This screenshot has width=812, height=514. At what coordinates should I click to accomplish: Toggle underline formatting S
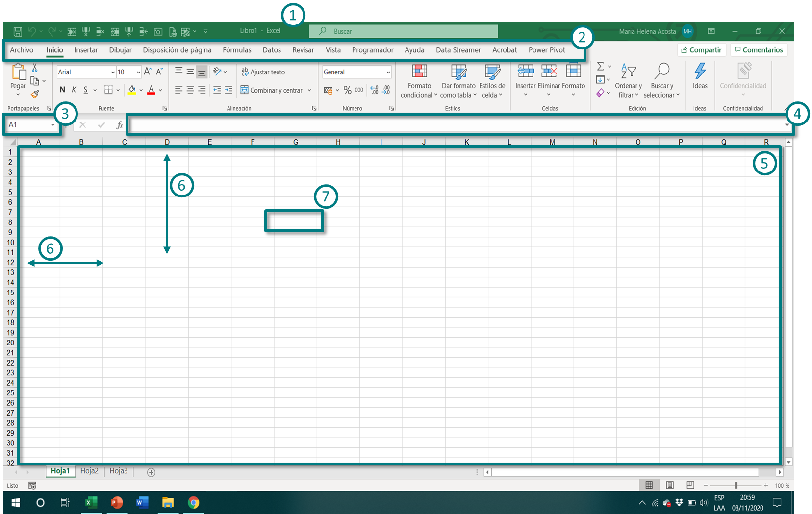(x=86, y=90)
